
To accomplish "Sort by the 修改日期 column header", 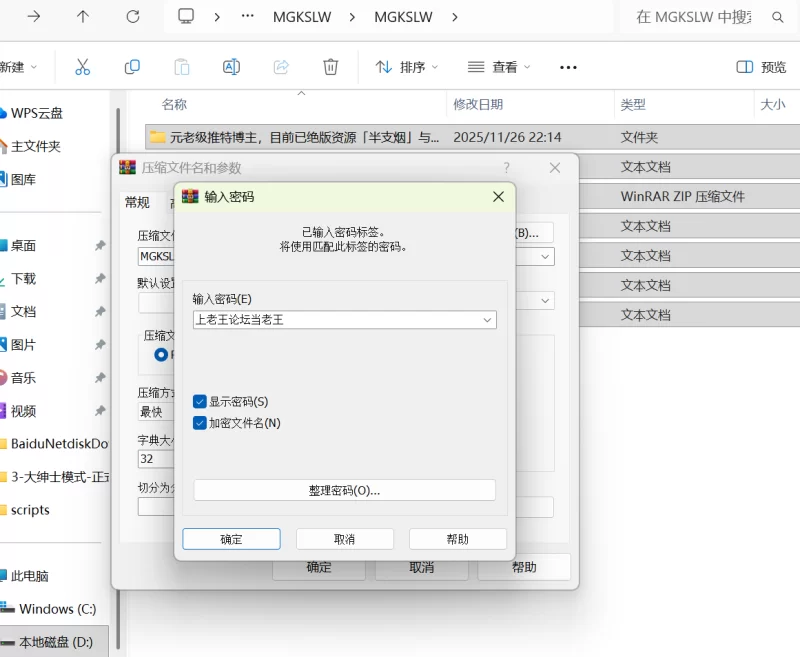I will 480,104.
